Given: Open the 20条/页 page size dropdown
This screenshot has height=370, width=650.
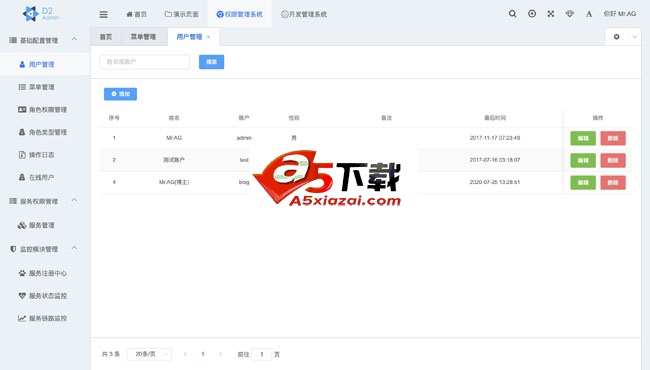Looking at the screenshot, I should (149, 354).
